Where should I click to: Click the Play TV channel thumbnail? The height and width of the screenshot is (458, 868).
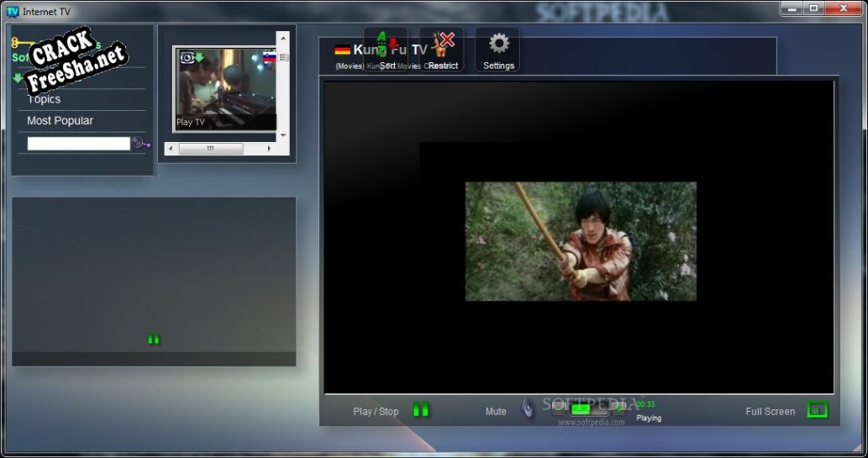224,90
